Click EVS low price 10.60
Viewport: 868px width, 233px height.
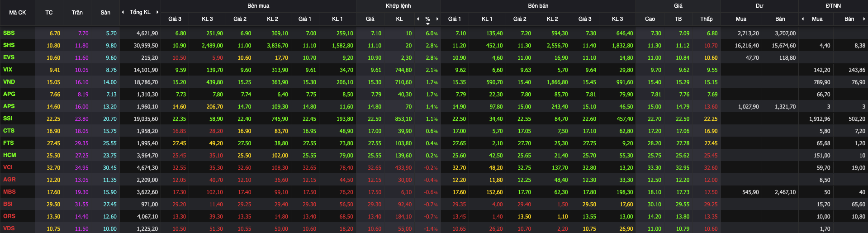(711, 58)
